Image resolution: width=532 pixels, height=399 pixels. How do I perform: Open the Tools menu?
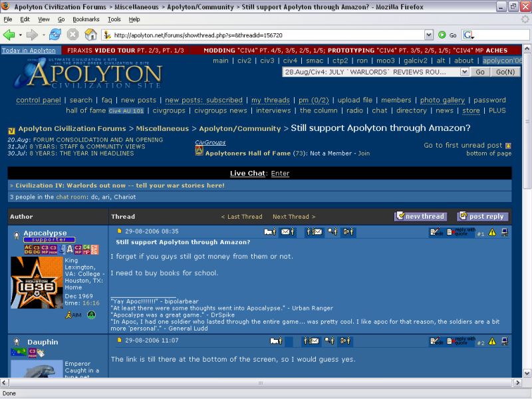(114, 19)
